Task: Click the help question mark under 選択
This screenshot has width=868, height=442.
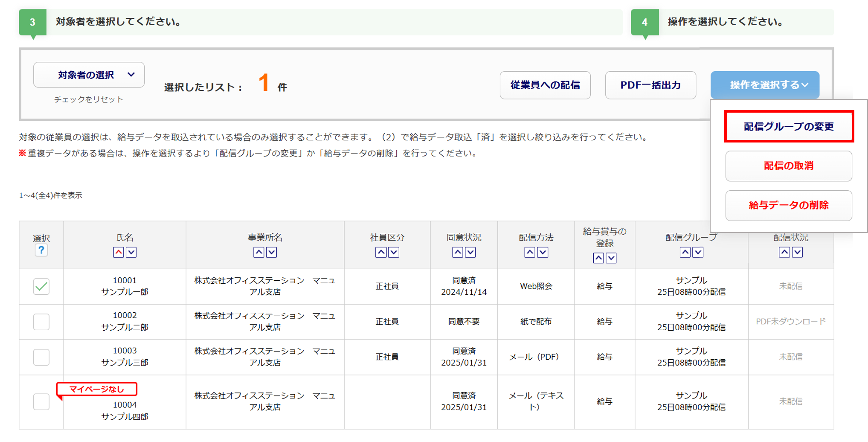Action: 41,250
